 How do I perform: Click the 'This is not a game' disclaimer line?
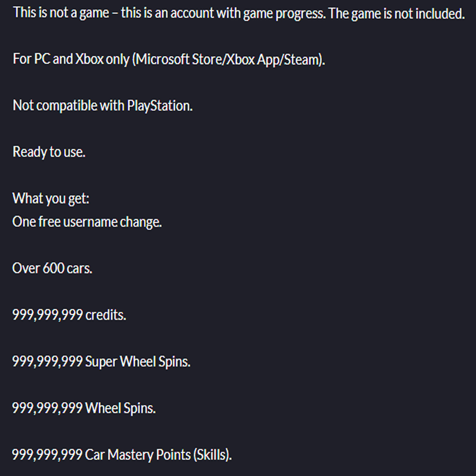pos(239,13)
